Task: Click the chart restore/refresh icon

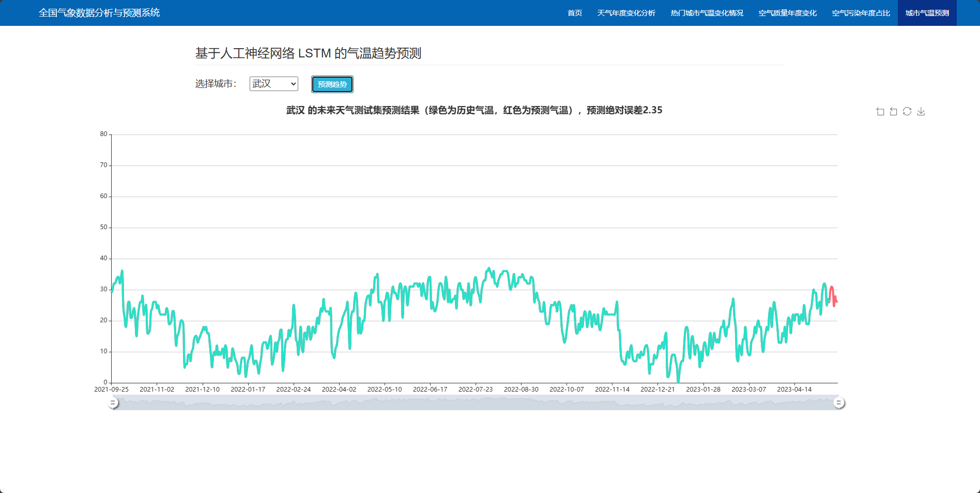Action: 907,111
